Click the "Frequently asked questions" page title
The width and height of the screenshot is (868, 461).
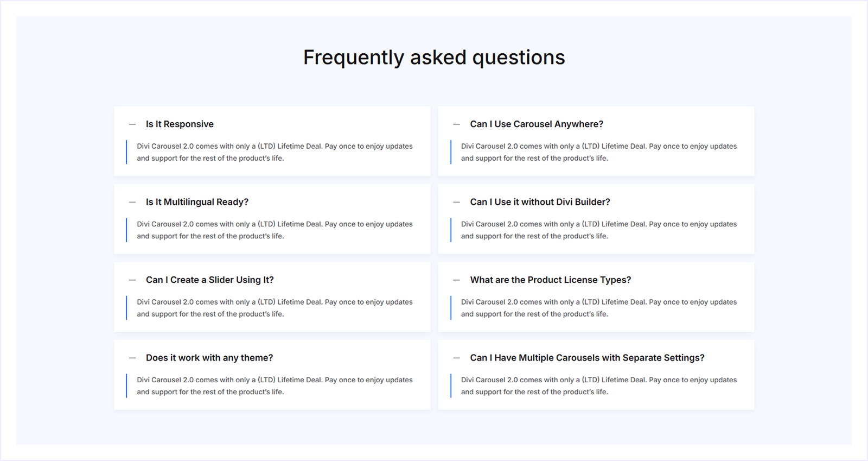434,57
